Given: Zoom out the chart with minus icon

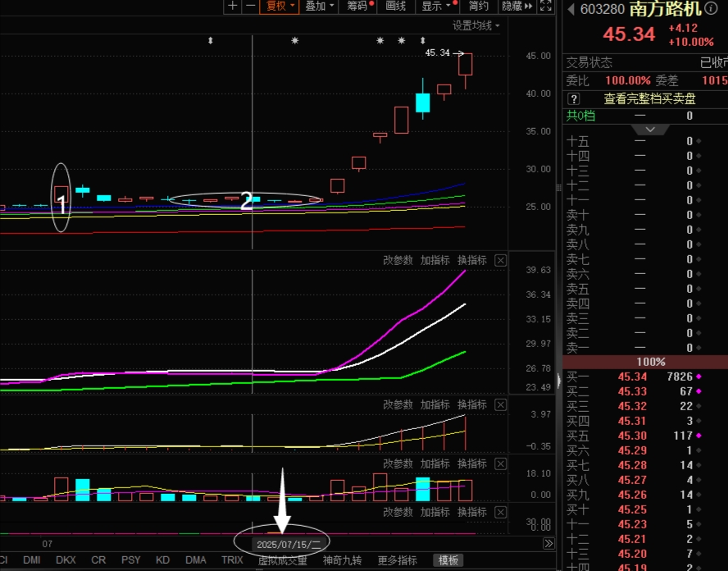Looking at the screenshot, I should [x=251, y=6].
